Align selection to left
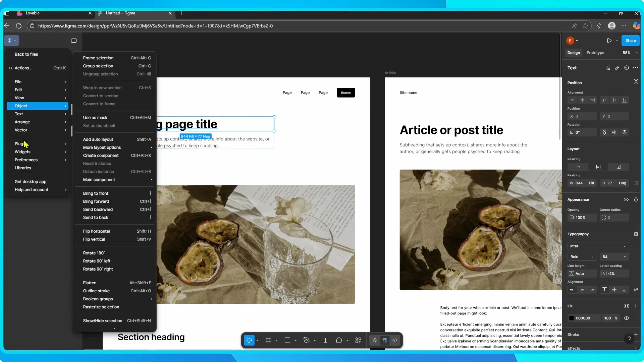The image size is (644, 362). tap(572, 100)
